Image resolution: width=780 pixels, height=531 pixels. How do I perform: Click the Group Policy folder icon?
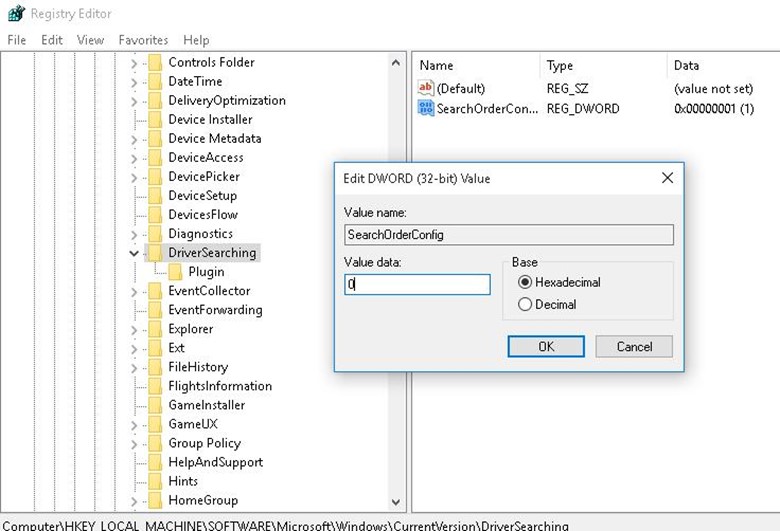click(x=155, y=443)
